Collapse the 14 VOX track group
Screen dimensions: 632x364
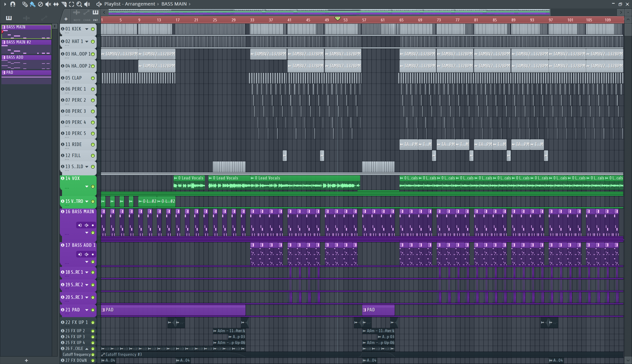click(87, 186)
